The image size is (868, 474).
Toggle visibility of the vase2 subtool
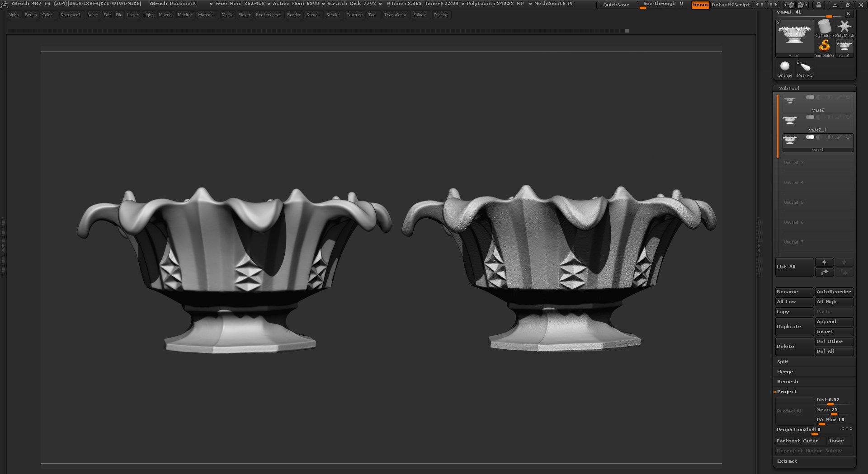coord(848,97)
